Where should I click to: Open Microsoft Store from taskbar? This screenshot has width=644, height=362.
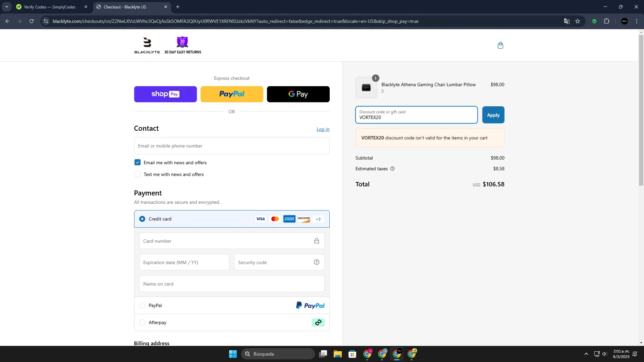pos(352,354)
